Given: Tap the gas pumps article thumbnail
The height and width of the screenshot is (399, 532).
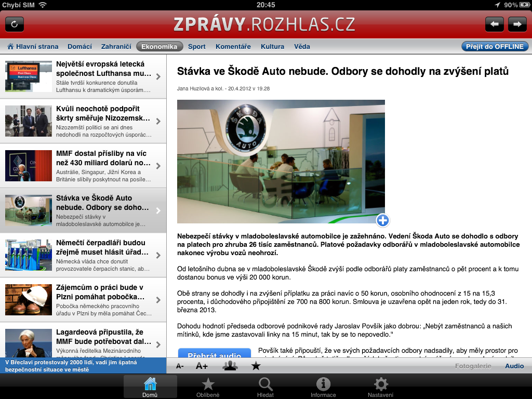Looking at the screenshot, I should click(29, 255).
